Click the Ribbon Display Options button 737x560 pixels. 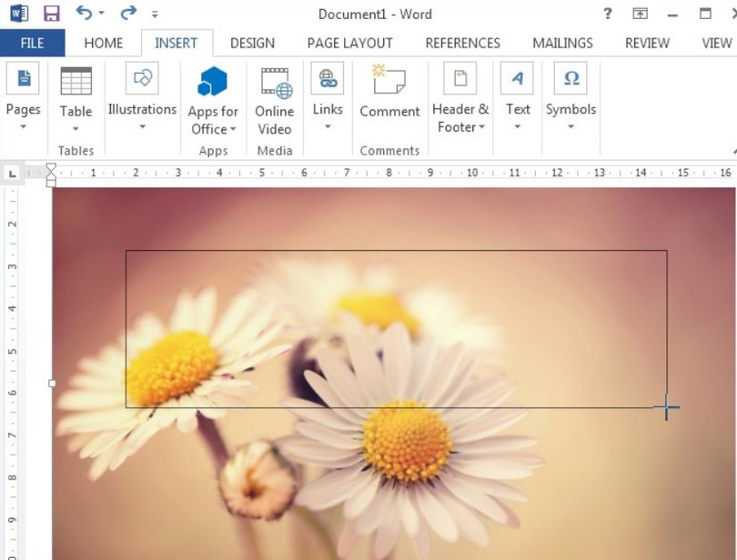[641, 14]
